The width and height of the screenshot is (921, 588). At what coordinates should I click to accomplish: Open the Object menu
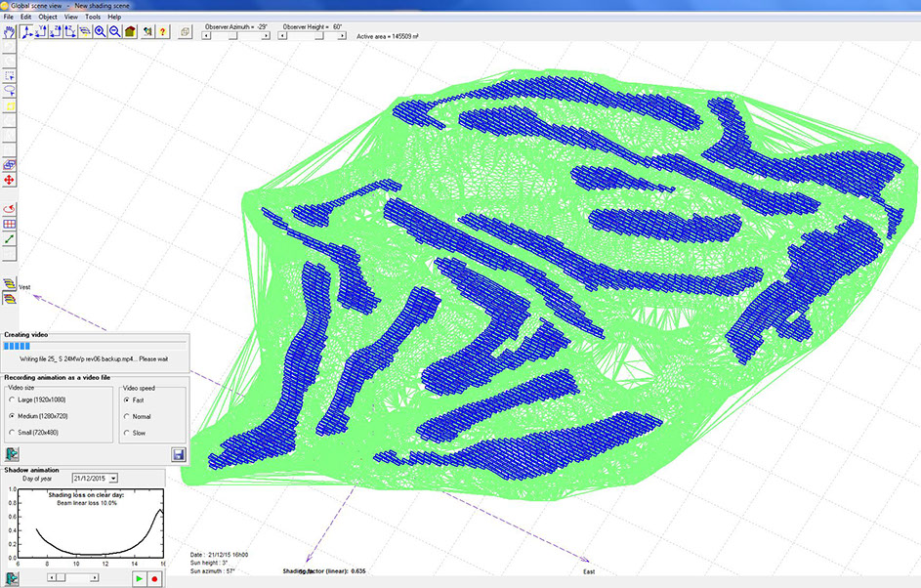pos(47,17)
